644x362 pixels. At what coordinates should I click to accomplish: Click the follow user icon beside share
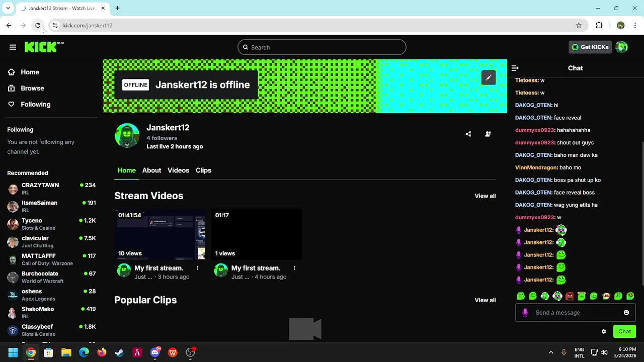(x=488, y=134)
